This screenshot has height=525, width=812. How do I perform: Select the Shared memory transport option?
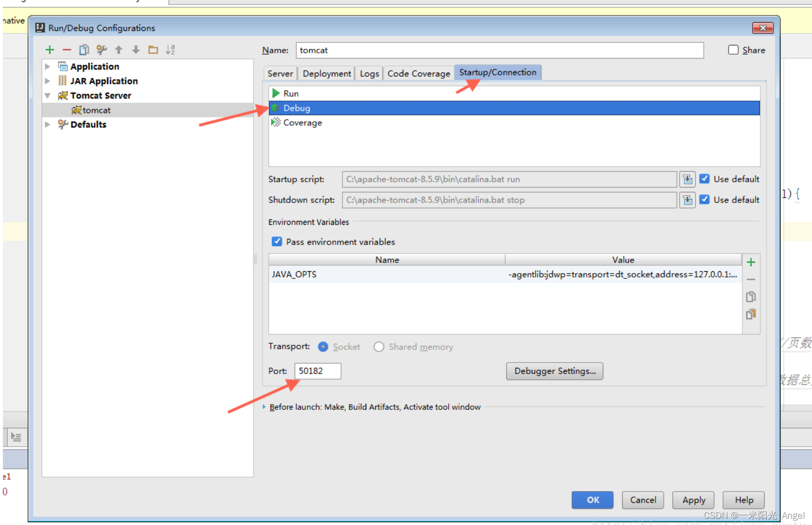coord(379,347)
